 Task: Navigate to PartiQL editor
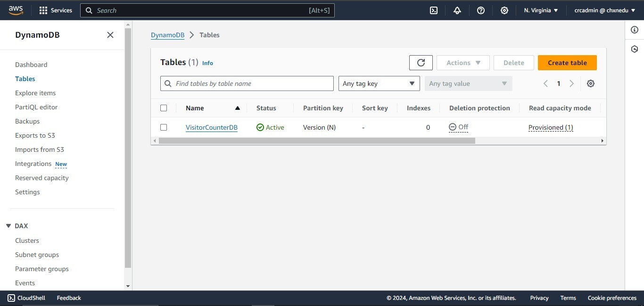(36, 107)
